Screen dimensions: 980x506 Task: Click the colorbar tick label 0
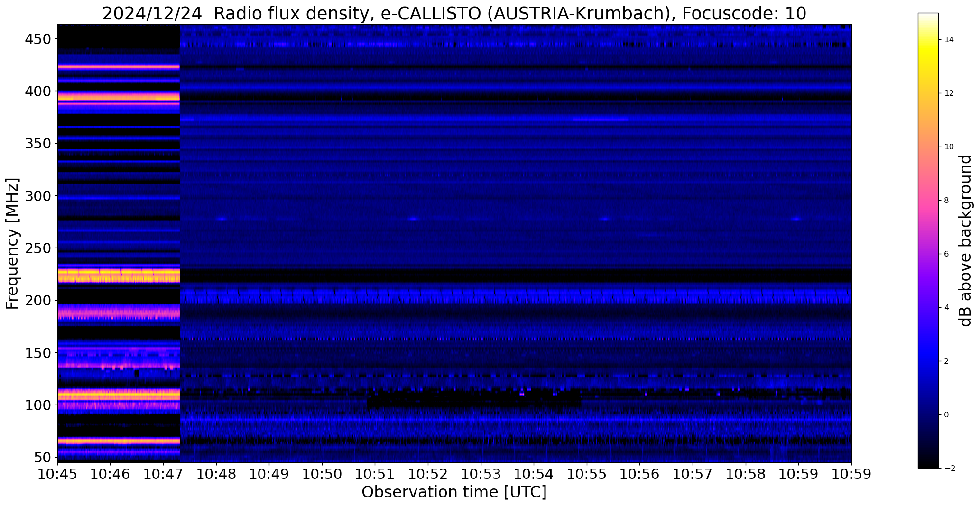947,415
